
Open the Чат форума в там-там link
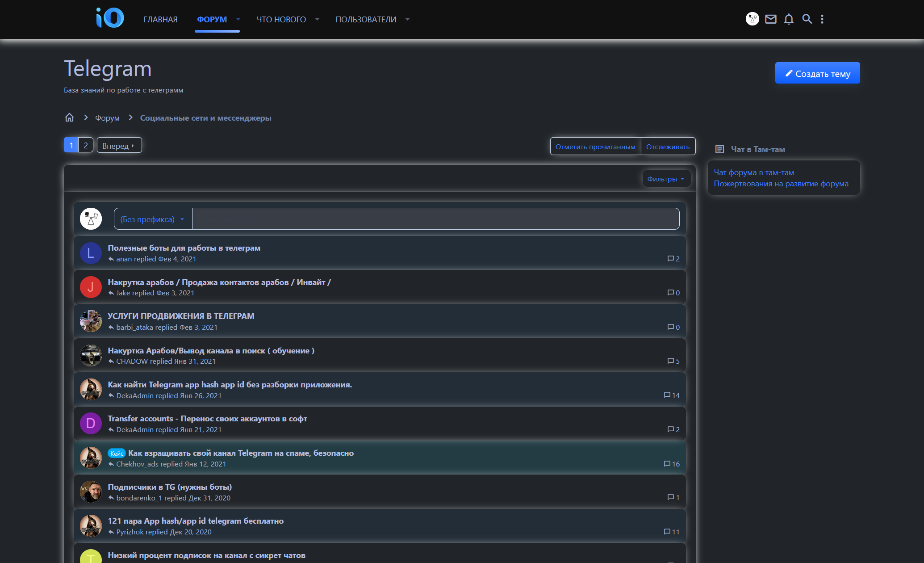[x=753, y=172]
